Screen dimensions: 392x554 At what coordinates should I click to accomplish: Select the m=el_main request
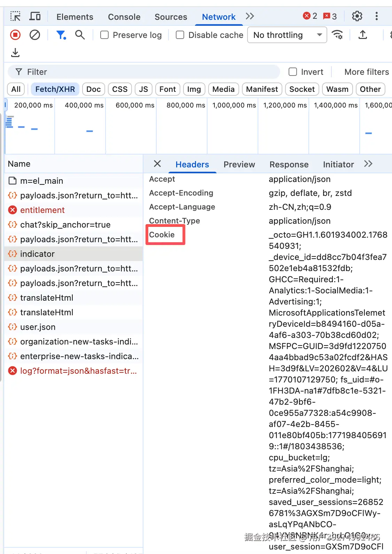(74, 181)
